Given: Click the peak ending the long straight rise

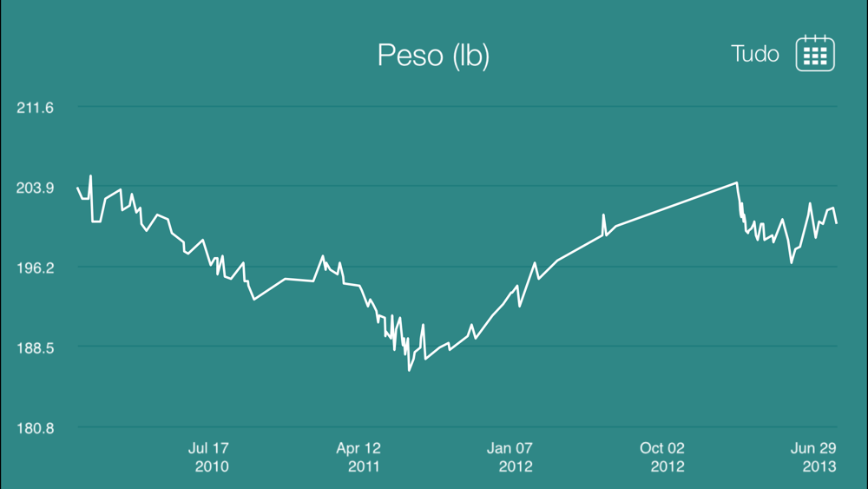Looking at the screenshot, I should coord(737,182).
